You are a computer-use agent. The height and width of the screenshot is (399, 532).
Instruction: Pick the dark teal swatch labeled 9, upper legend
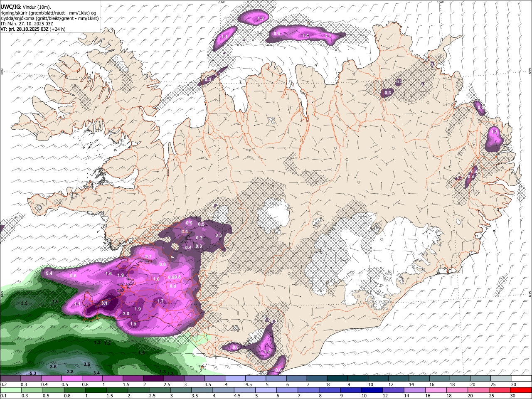[x=358, y=378]
